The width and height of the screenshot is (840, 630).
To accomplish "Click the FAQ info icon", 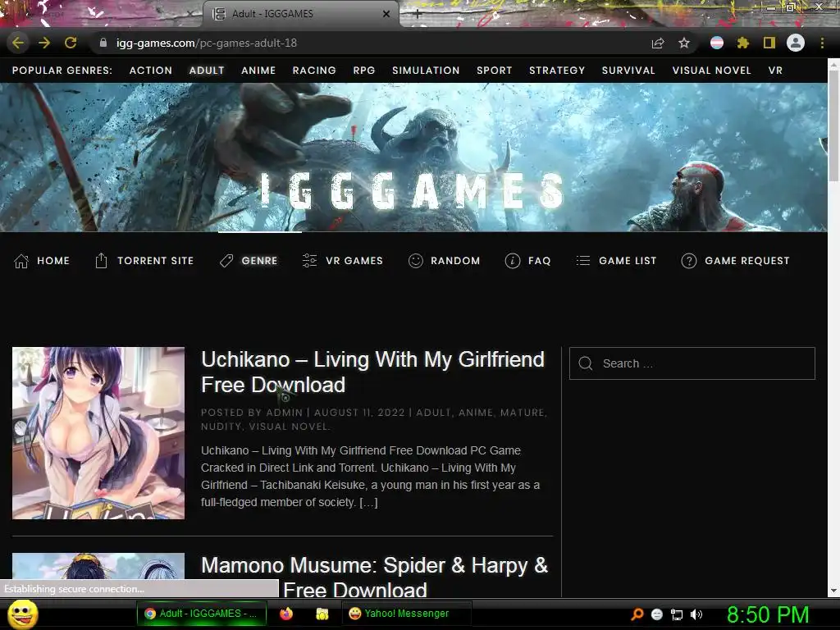I will 513,261.
